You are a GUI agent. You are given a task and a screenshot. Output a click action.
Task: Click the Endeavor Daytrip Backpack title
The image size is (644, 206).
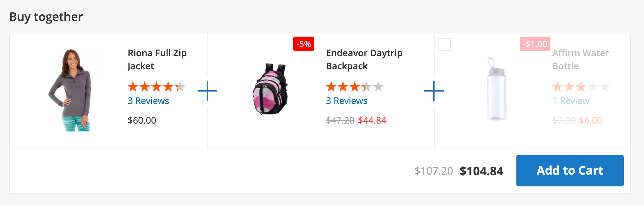(364, 60)
